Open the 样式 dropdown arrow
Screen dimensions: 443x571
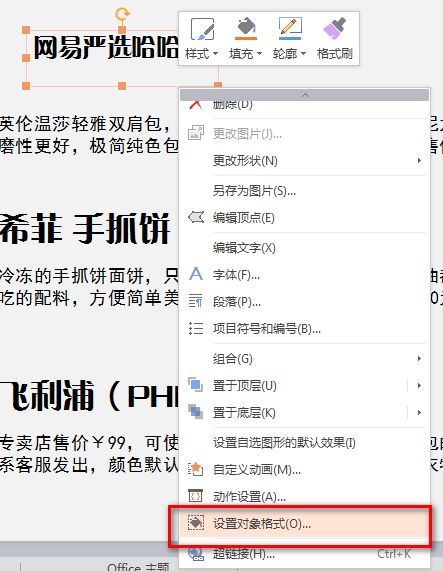tap(215, 54)
